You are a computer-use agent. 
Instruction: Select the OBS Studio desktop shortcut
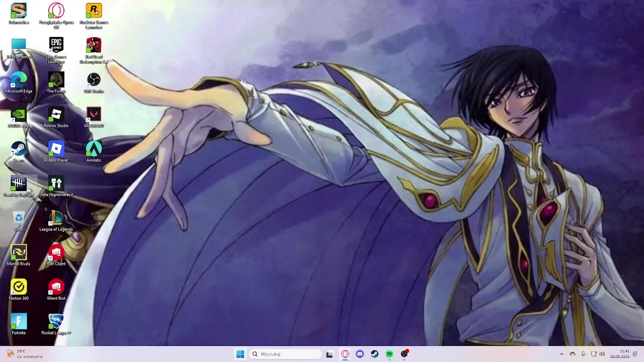(x=94, y=83)
